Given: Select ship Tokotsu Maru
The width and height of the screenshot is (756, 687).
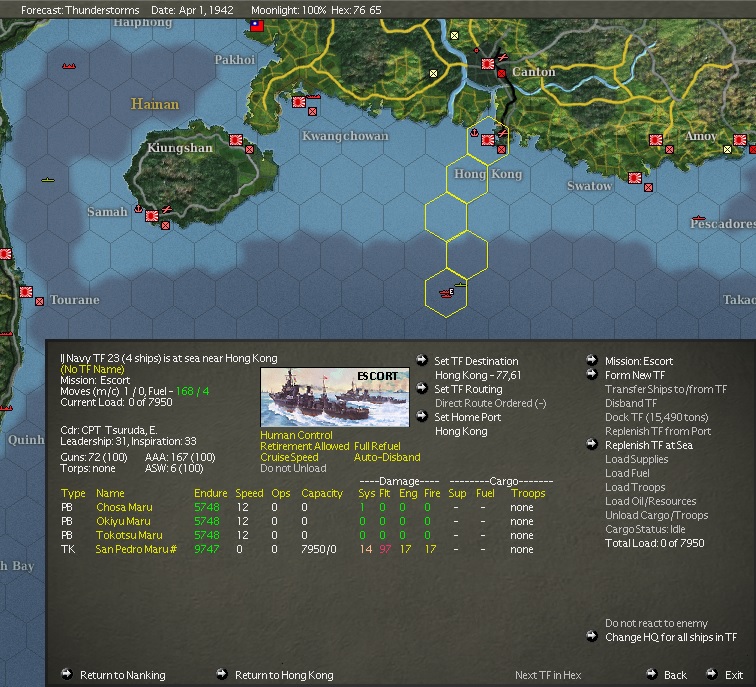Looking at the screenshot, I should [129, 535].
